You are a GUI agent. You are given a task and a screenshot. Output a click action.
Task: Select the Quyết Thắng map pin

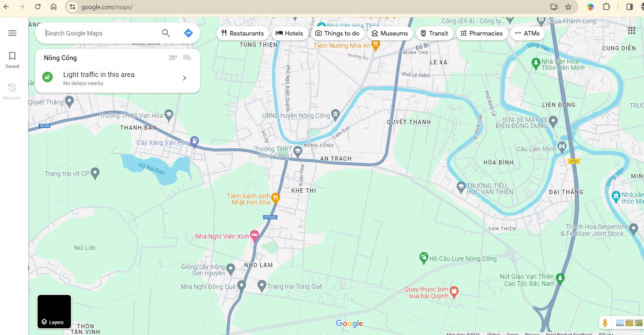point(70,101)
